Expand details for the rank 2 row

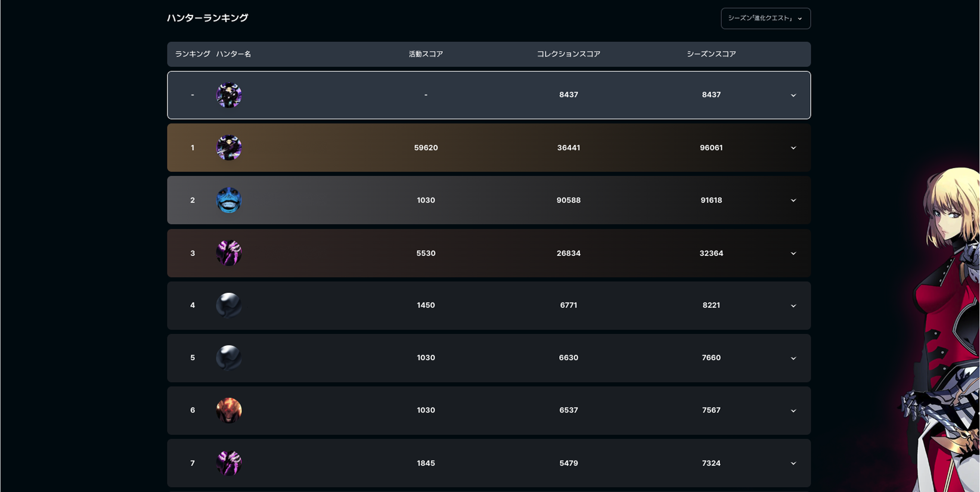[793, 200]
